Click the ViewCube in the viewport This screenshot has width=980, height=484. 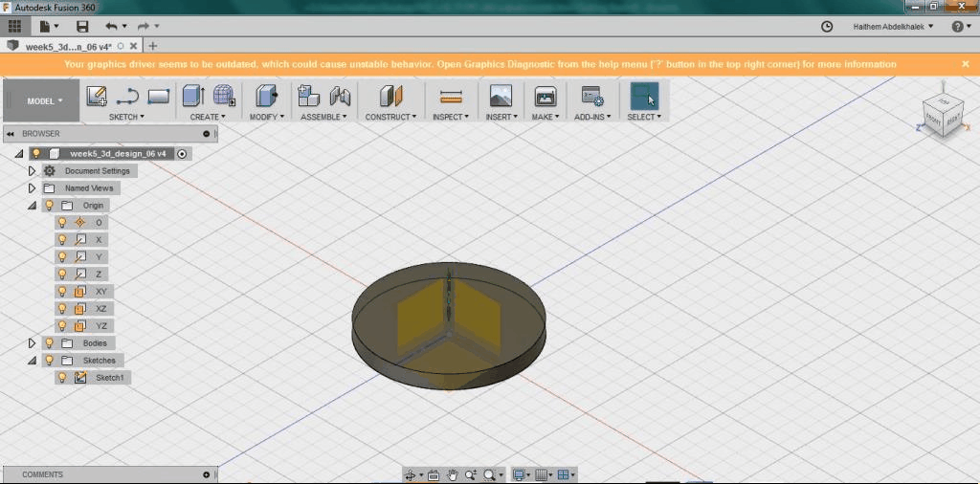942,114
